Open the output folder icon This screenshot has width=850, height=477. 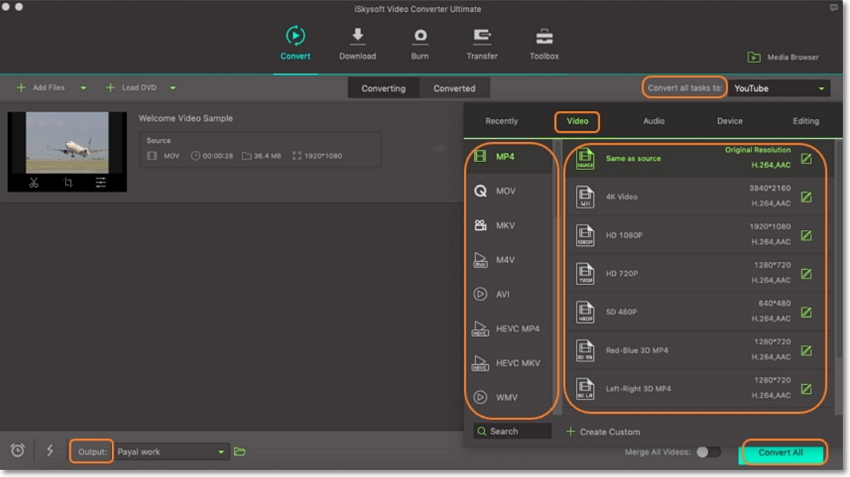[x=240, y=452]
